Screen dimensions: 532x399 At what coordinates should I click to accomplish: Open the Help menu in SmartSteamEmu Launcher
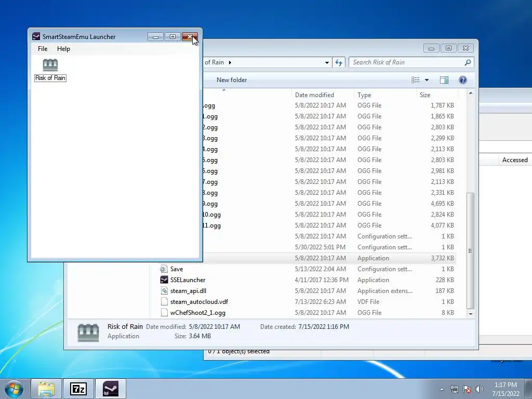(x=63, y=49)
